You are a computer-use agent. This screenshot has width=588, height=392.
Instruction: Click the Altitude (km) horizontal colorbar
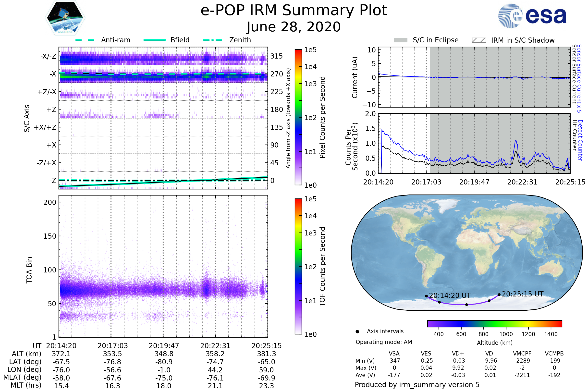point(495,324)
